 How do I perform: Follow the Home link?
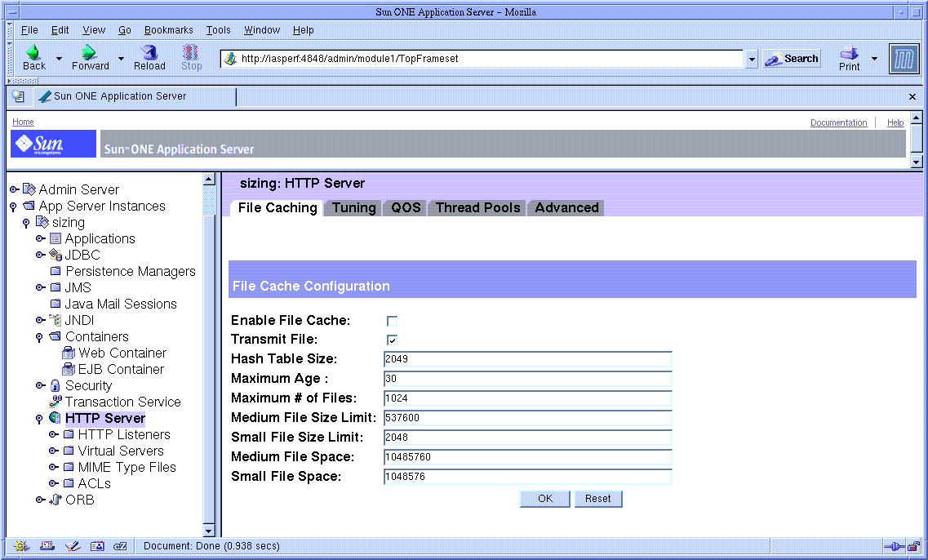[23, 122]
